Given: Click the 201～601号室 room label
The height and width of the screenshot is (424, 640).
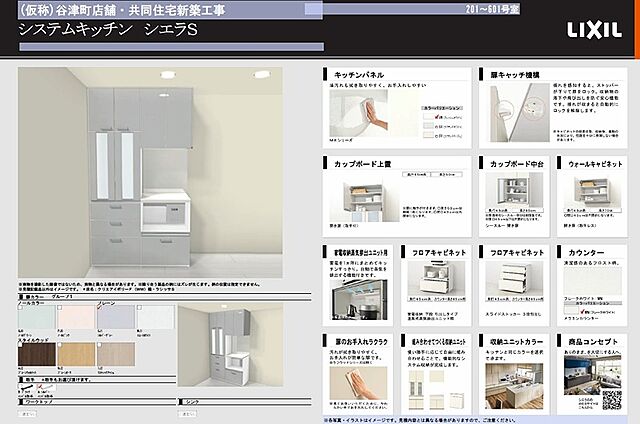Looking at the screenshot, I should pos(493,9).
